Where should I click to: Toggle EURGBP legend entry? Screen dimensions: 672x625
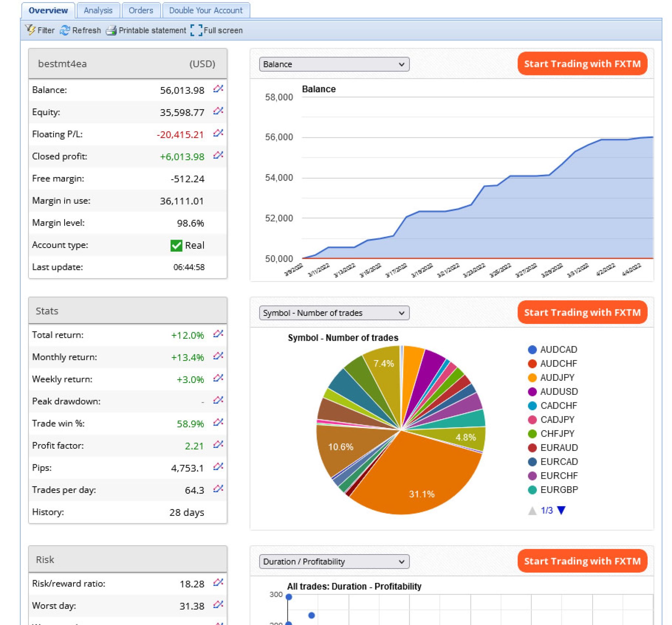click(553, 490)
